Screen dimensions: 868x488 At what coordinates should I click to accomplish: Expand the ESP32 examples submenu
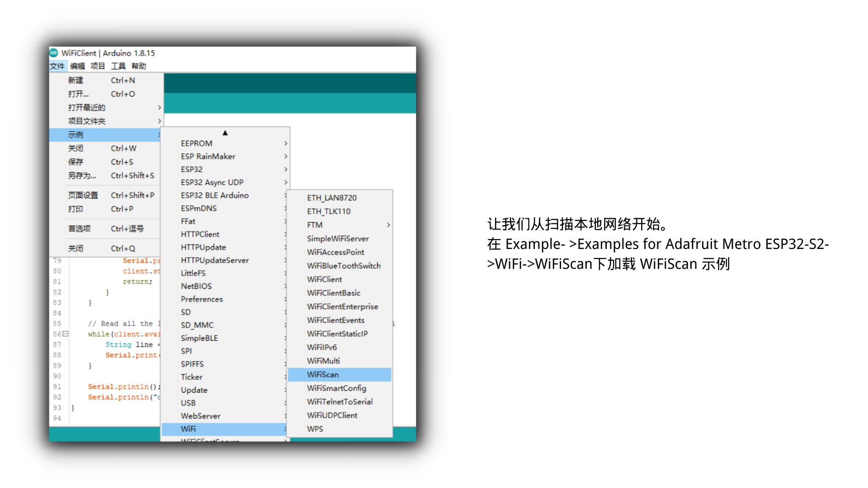coord(225,169)
